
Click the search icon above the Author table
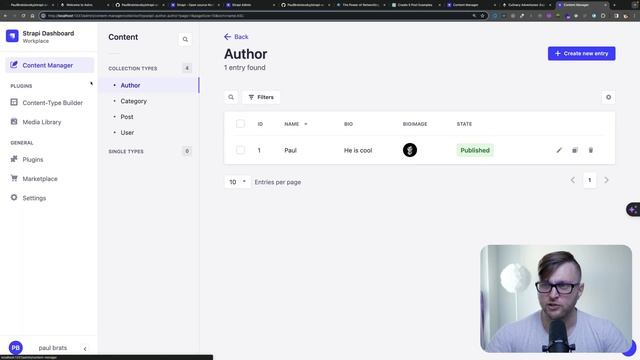231,97
